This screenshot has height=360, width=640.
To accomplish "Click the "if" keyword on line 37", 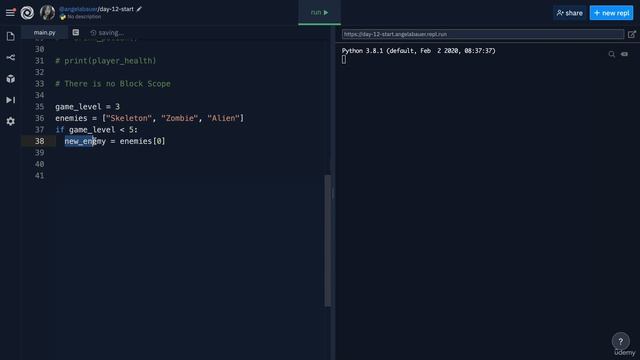I will point(60,130).
